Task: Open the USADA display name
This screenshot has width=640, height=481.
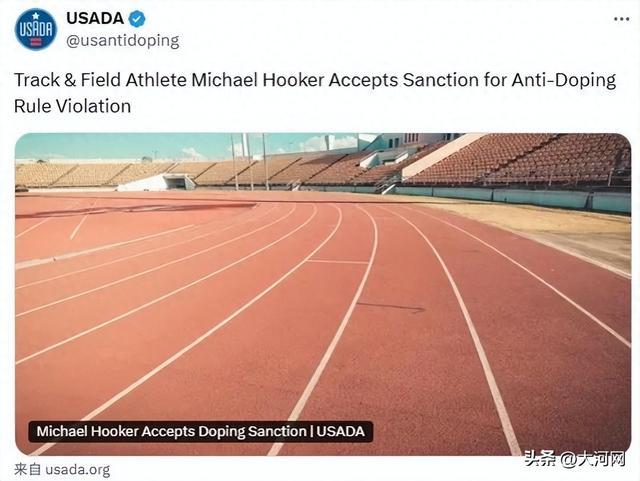Action: [x=95, y=18]
